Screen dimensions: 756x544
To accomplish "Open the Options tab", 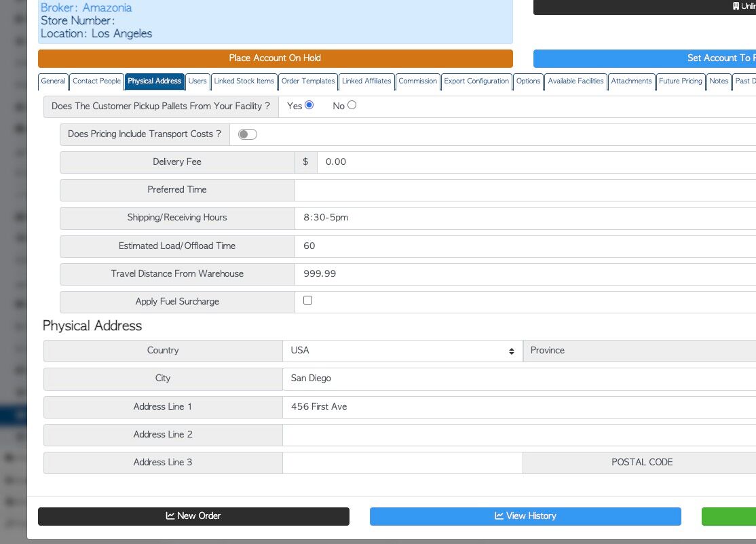I will click(x=528, y=81).
